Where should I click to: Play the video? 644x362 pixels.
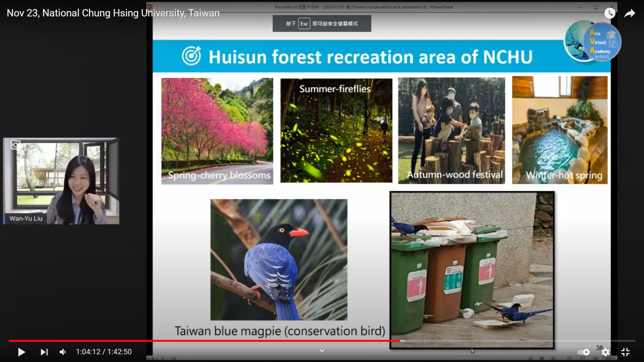pyautogui.click(x=21, y=352)
